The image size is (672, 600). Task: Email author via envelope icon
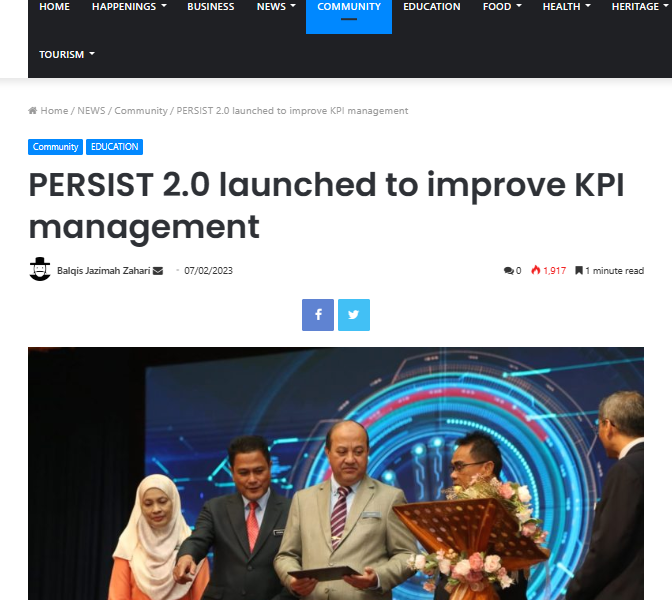click(x=158, y=271)
